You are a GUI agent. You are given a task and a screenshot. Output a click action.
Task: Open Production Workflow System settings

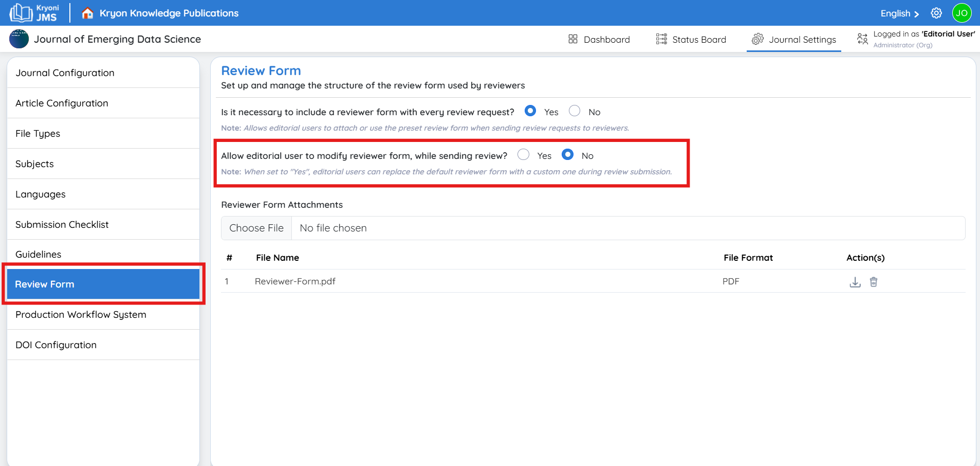click(x=81, y=315)
